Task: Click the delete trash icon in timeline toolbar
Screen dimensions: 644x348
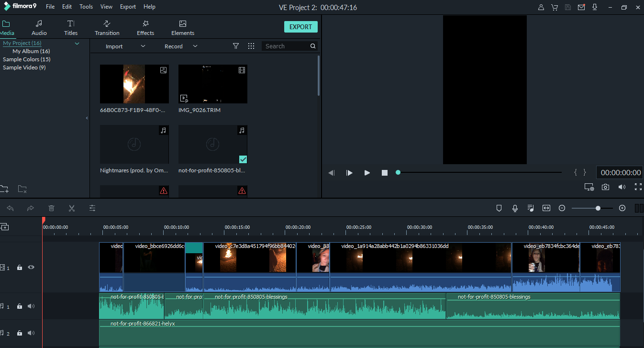Action: click(51, 208)
